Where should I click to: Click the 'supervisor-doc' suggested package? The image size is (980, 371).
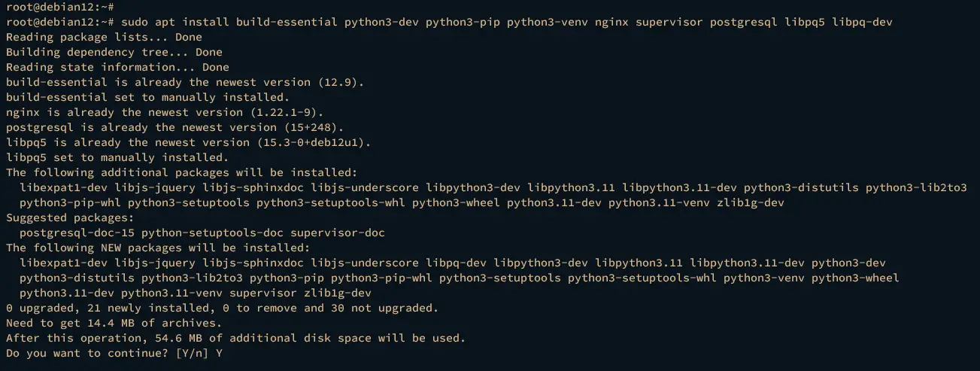click(338, 233)
